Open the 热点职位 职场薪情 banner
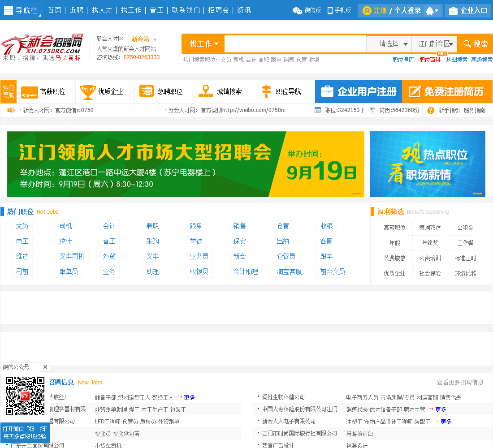This screenshot has height=448, width=493. tap(428, 164)
